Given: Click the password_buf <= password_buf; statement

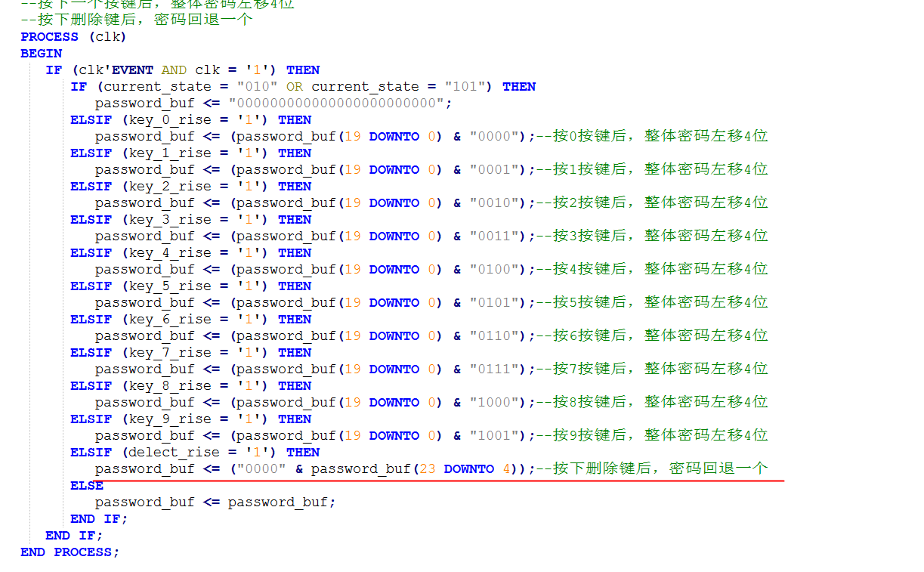Looking at the screenshot, I should pyautogui.click(x=215, y=502).
